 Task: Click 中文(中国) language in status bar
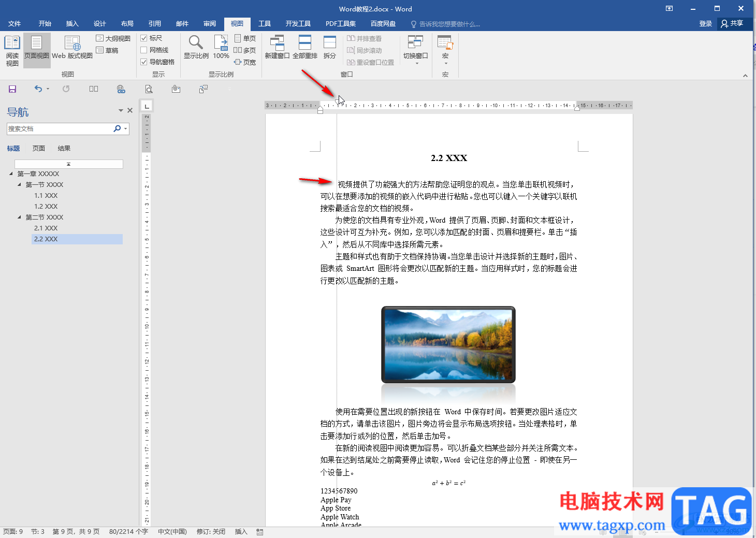click(172, 532)
